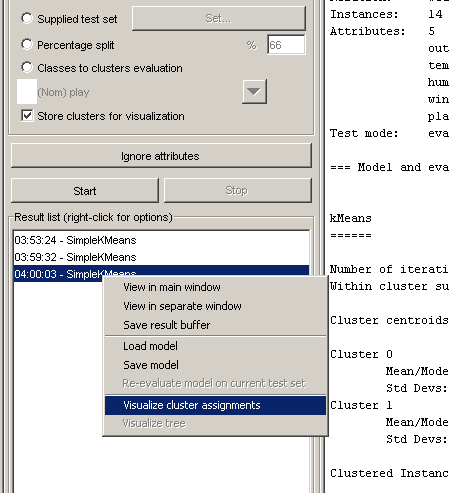449x493 pixels.
Task: Click the Set... button
Action: (x=219, y=18)
